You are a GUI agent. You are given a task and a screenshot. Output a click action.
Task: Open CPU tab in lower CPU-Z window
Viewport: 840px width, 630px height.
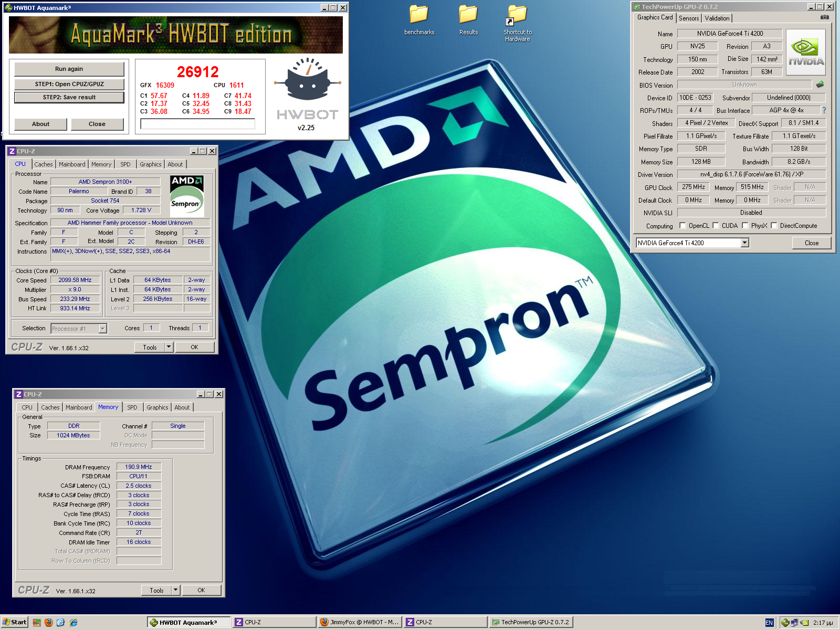pyautogui.click(x=27, y=407)
